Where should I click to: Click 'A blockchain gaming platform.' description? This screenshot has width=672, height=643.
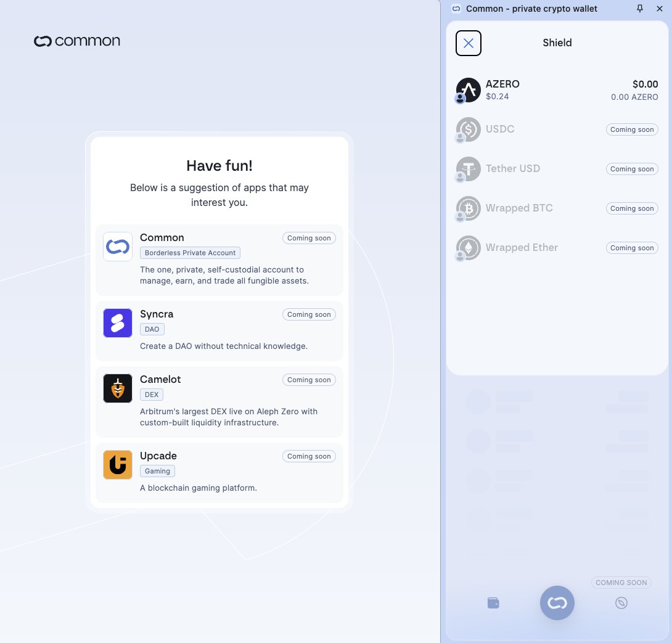click(x=199, y=488)
